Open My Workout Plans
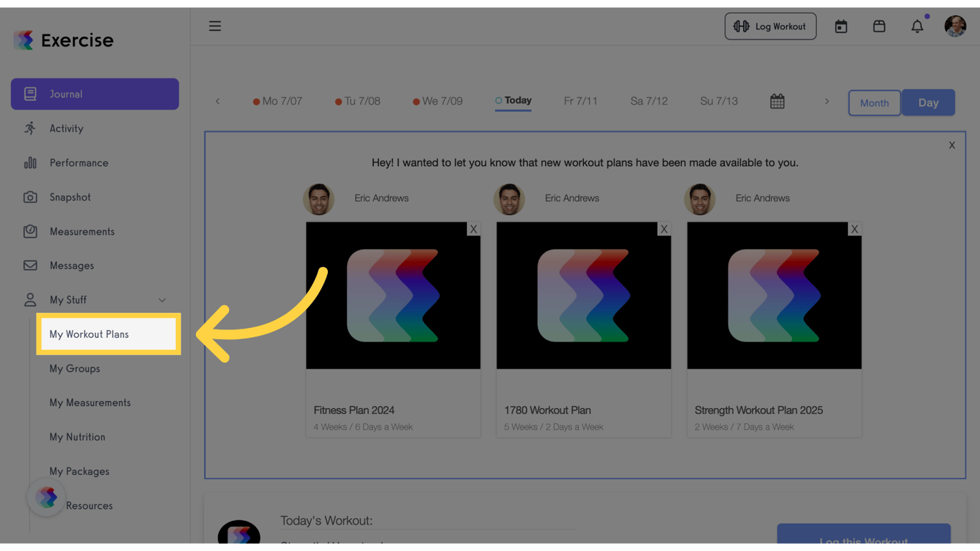The width and height of the screenshot is (980, 551). (x=108, y=334)
